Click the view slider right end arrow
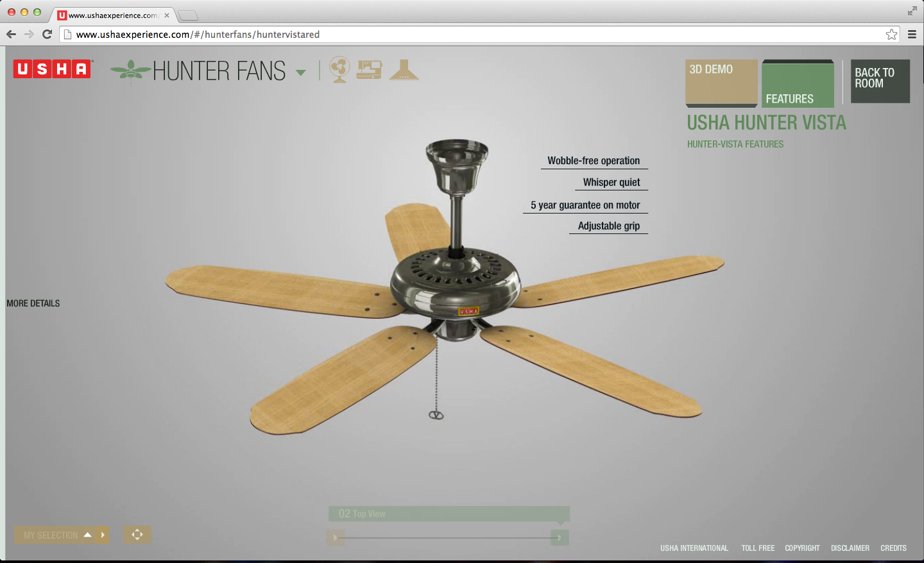Screen dimensions: 924x563 [x=560, y=538]
